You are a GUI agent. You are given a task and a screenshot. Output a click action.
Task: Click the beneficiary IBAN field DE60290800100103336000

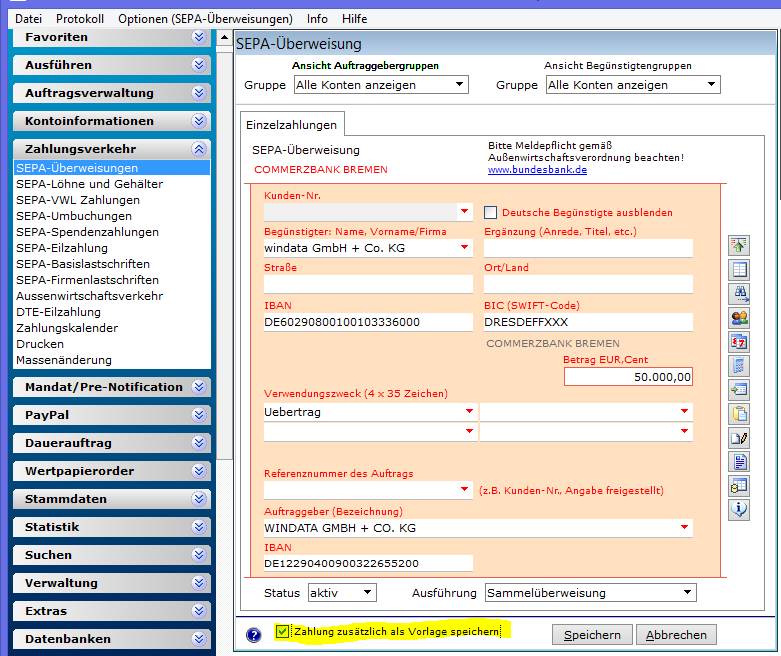(368, 322)
